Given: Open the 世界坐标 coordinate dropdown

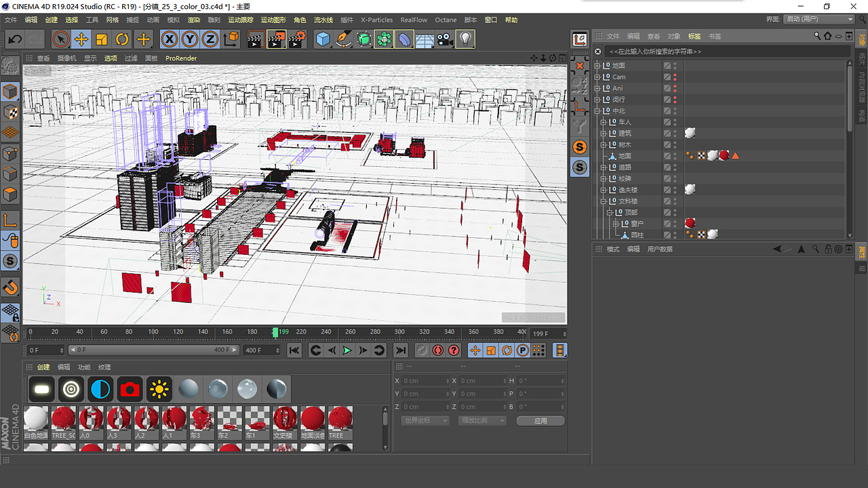Looking at the screenshot, I should (425, 421).
